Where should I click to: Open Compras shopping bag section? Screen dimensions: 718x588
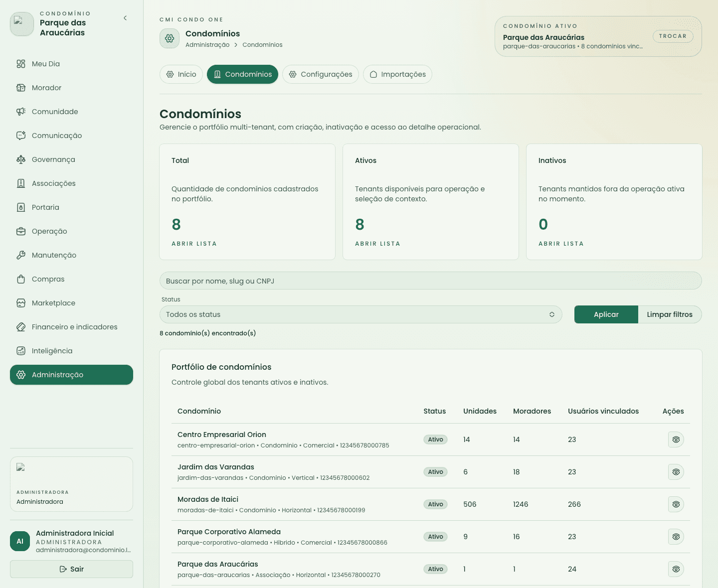[x=71, y=279]
